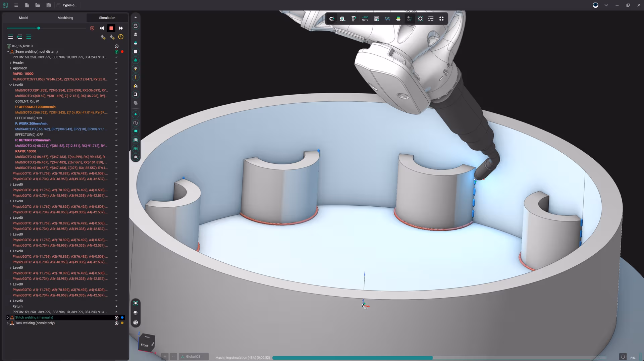Screen dimensions: 644x361
Task: Collapse the first Level0 group
Action: pos(10,85)
